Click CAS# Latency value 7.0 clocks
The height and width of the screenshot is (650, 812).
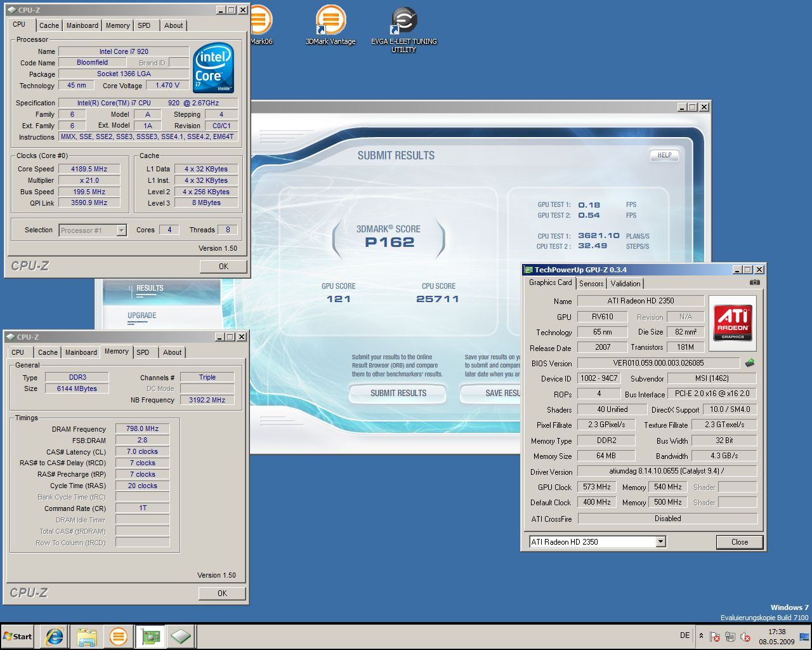pos(142,451)
